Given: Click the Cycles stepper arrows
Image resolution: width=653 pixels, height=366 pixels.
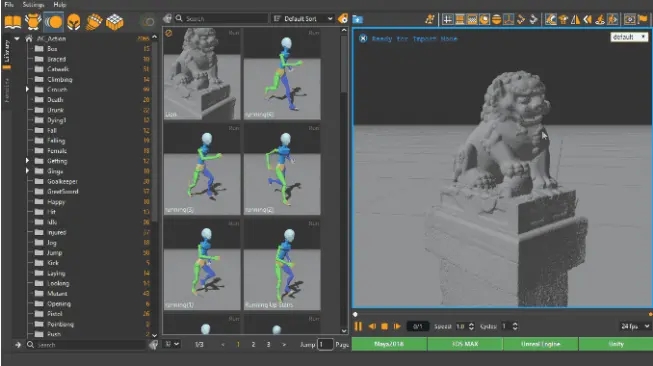Looking at the screenshot, I should [515, 326].
